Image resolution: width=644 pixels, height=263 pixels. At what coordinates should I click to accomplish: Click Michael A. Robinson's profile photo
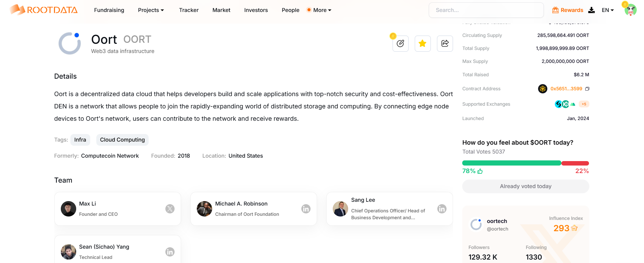tap(204, 209)
